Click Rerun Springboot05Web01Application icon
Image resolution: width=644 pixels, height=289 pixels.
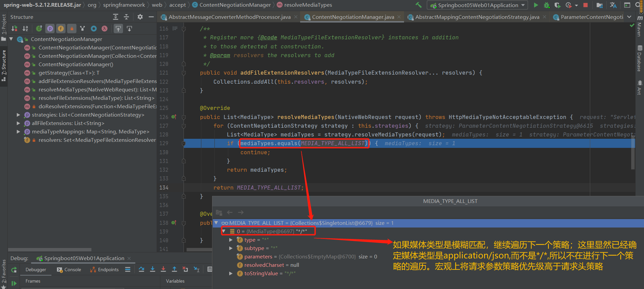tap(14, 270)
